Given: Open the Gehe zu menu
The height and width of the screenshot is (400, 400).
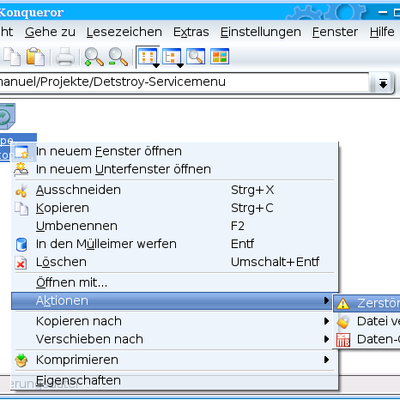Looking at the screenshot, I should pyautogui.click(x=50, y=32).
